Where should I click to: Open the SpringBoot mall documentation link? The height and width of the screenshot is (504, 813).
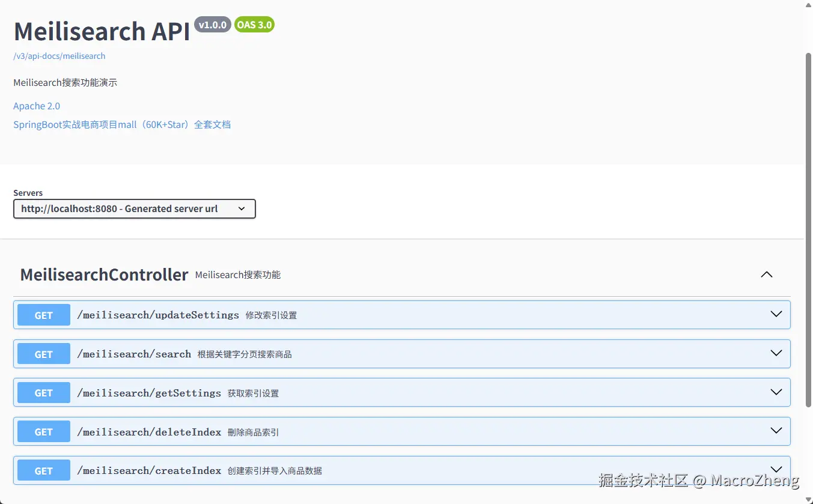click(x=122, y=124)
